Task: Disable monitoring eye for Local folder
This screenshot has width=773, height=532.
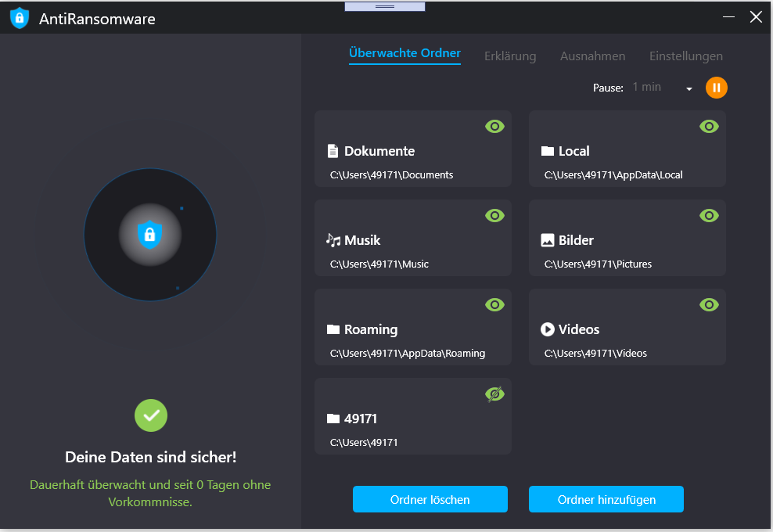Action: coord(709,126)
